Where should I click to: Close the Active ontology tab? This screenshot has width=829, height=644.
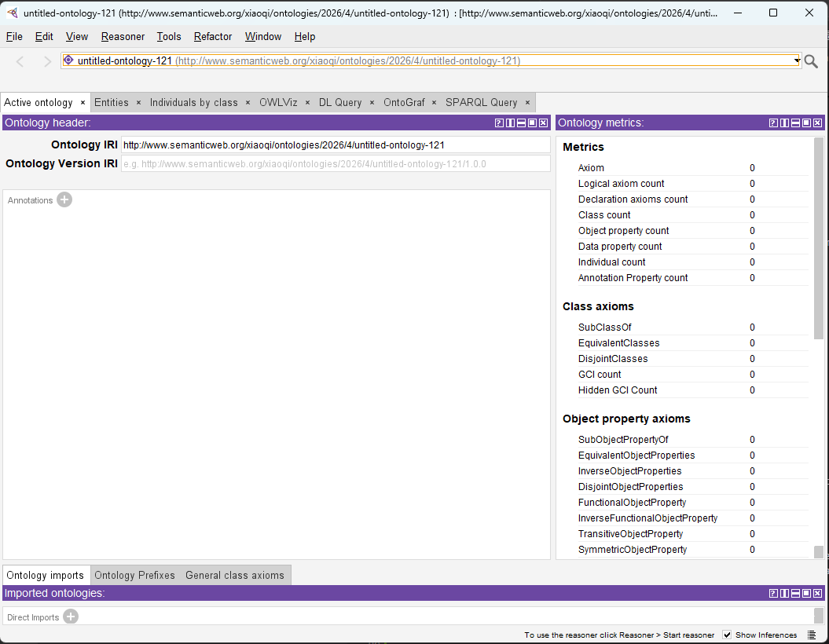point(83,103)
